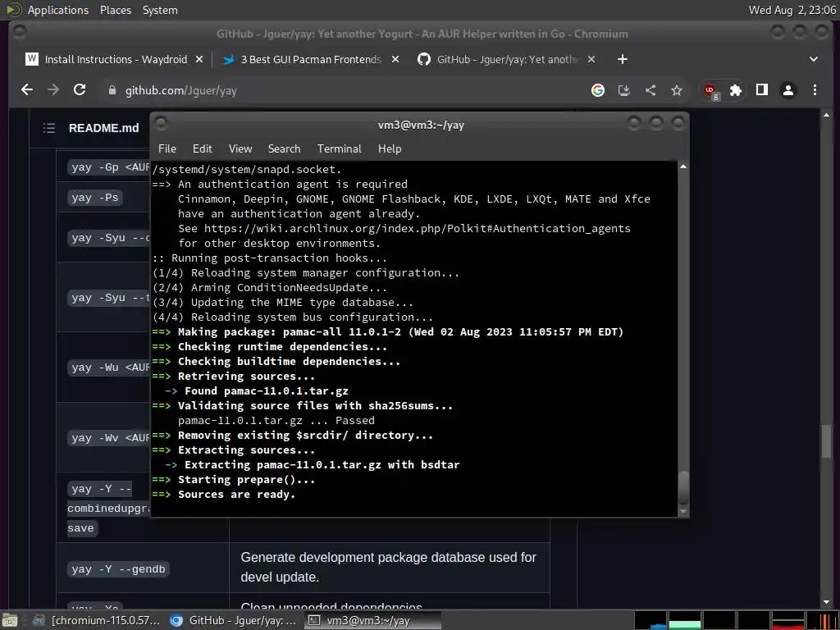Reload the GitHub page
This screenshot has height=630, width=840.
coord(80,90)
